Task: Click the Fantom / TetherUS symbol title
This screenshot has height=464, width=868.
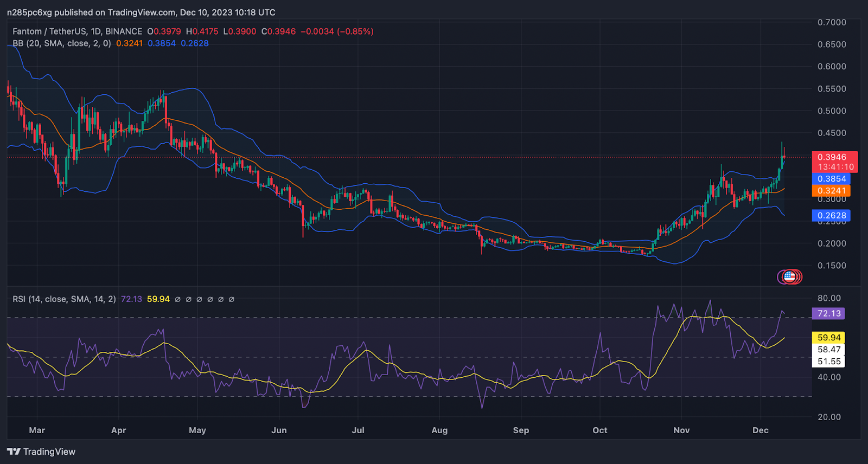Action: click(x=77, y=31)
